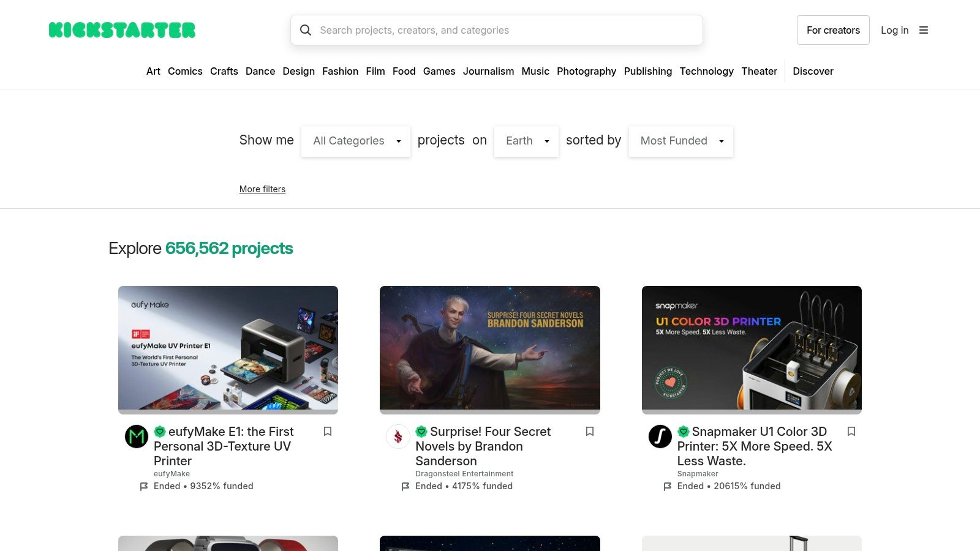Open More filters
980x551 pixels.
click(x=262, y=189)
